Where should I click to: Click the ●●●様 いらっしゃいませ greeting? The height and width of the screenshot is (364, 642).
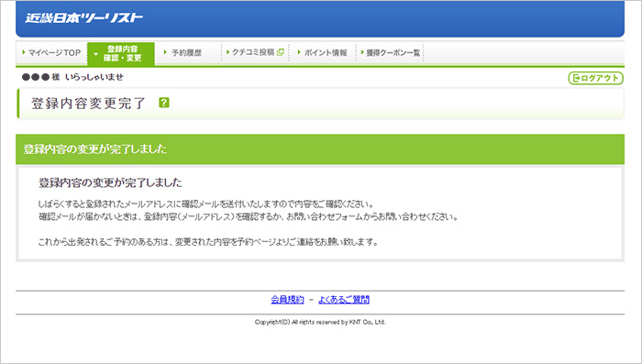(72, 77)
